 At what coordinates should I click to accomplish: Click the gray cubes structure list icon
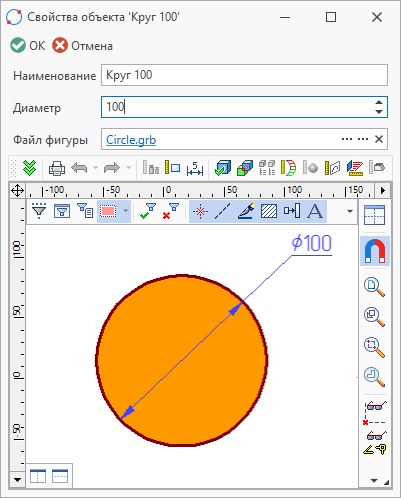tap(267, 168)
